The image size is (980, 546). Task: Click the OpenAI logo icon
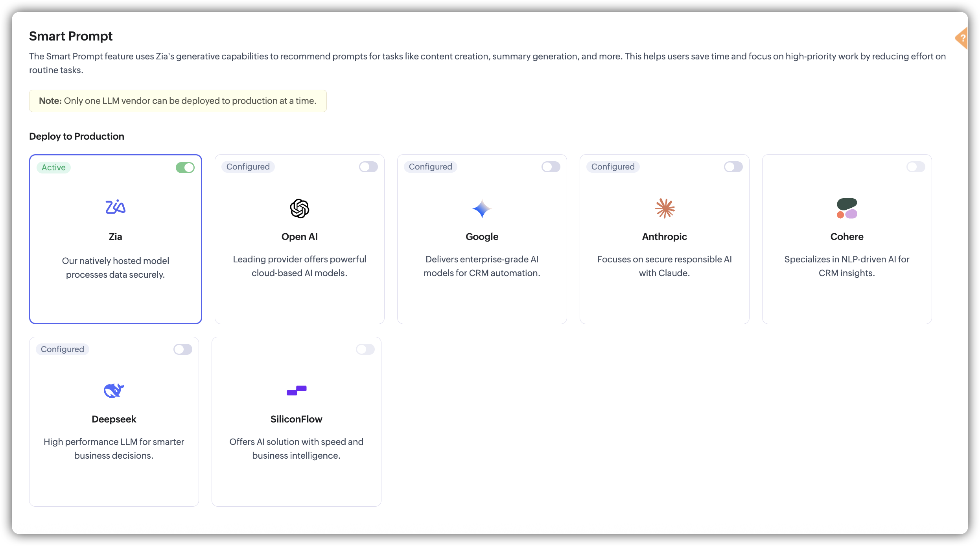[299, 208]
